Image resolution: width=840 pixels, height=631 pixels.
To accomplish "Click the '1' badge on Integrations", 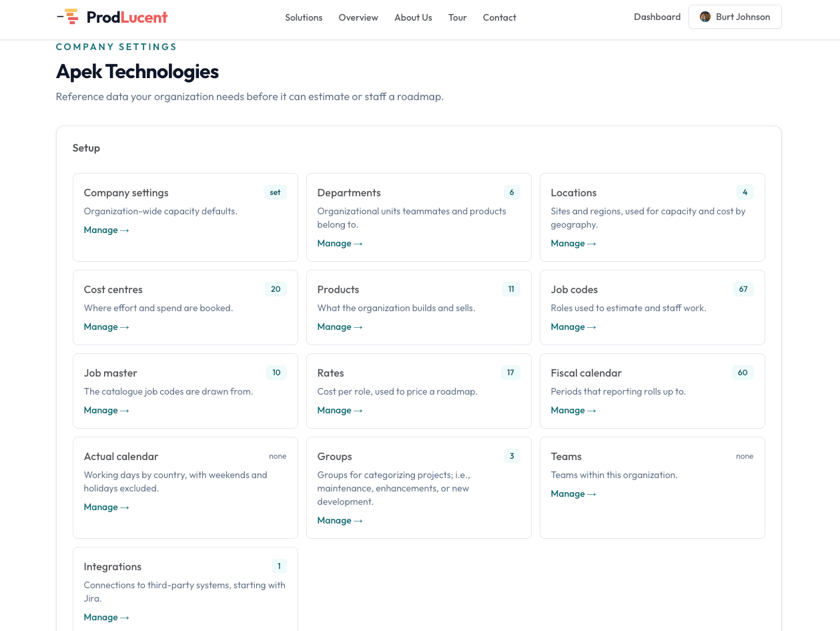I will [279, 566].
